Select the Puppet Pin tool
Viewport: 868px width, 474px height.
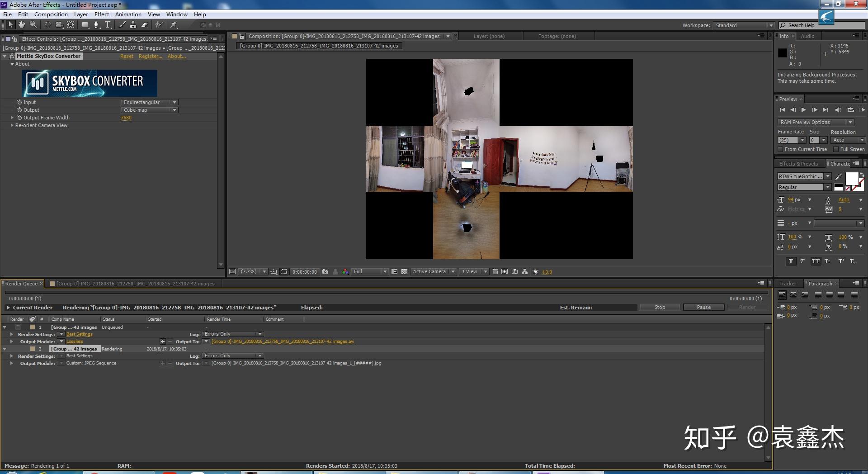[174, 25]
